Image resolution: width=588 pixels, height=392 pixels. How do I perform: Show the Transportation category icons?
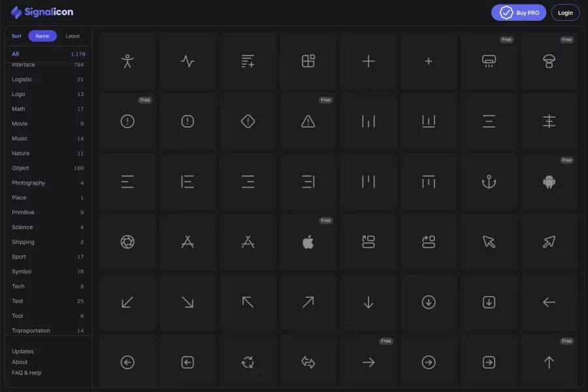(x=31, y=331)
